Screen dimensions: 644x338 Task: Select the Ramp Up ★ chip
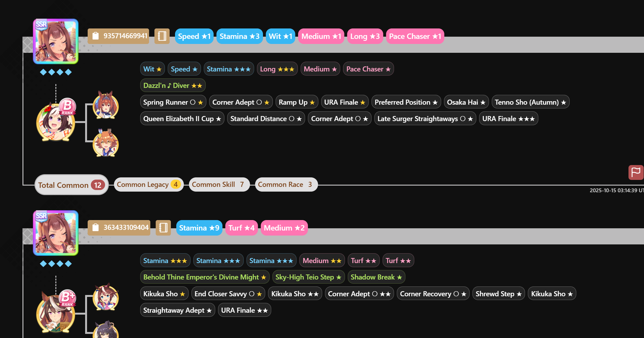coord(297,102)
